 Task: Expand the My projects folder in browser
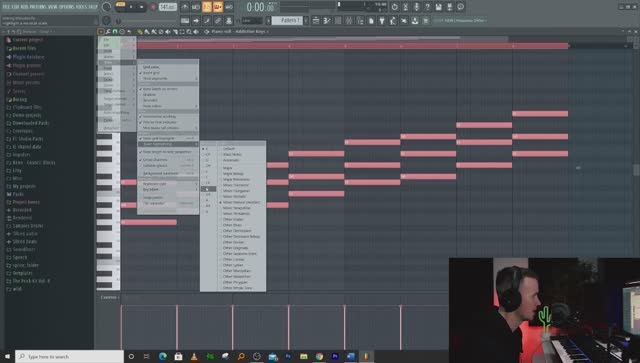pyautogui.click(x=24, y=186)
